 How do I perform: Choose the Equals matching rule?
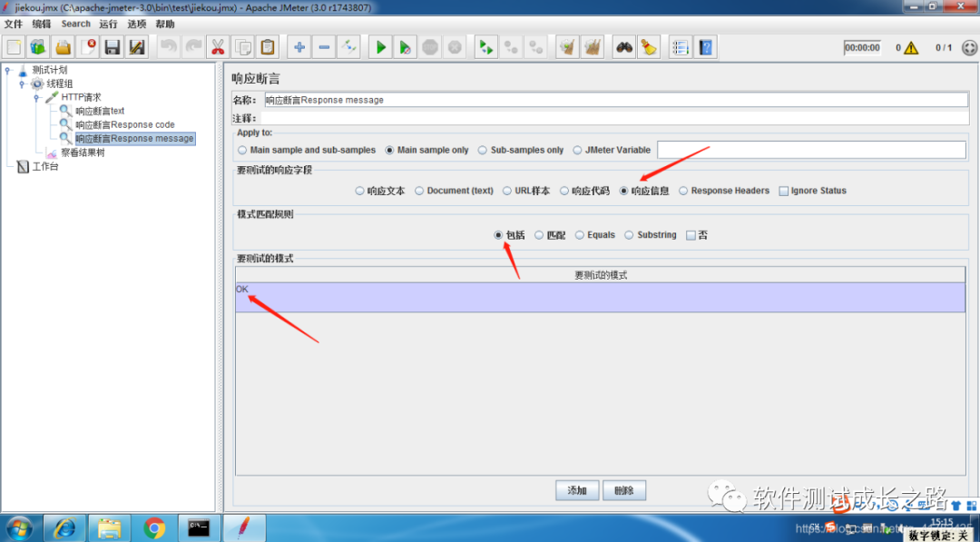coord(595,235)
